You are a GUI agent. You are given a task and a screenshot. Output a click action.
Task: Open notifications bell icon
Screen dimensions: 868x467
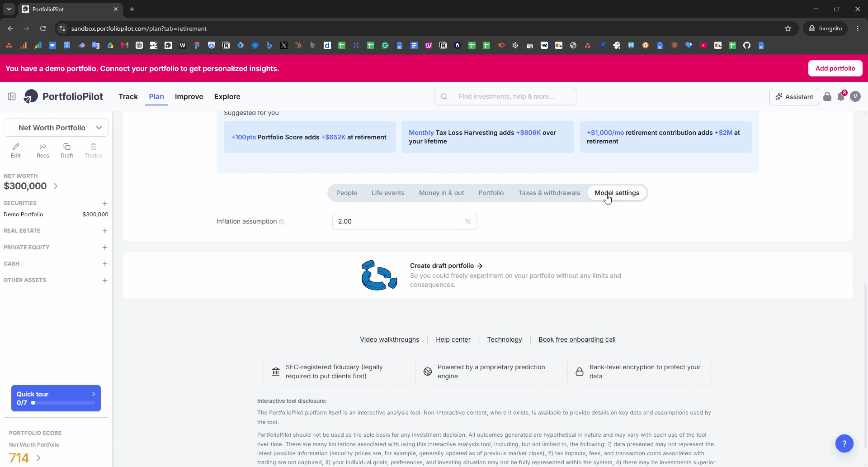[x=841, y=96]
